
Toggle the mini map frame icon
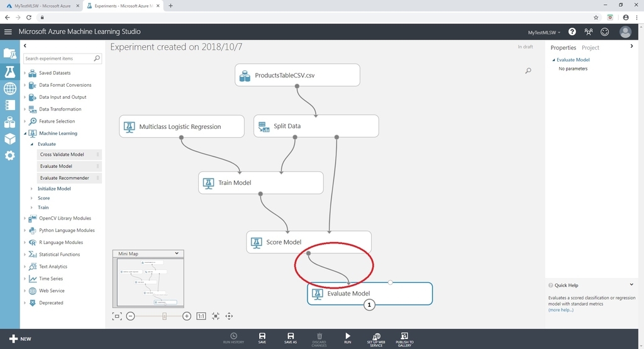pyautogui.click(x=117, y=316)
